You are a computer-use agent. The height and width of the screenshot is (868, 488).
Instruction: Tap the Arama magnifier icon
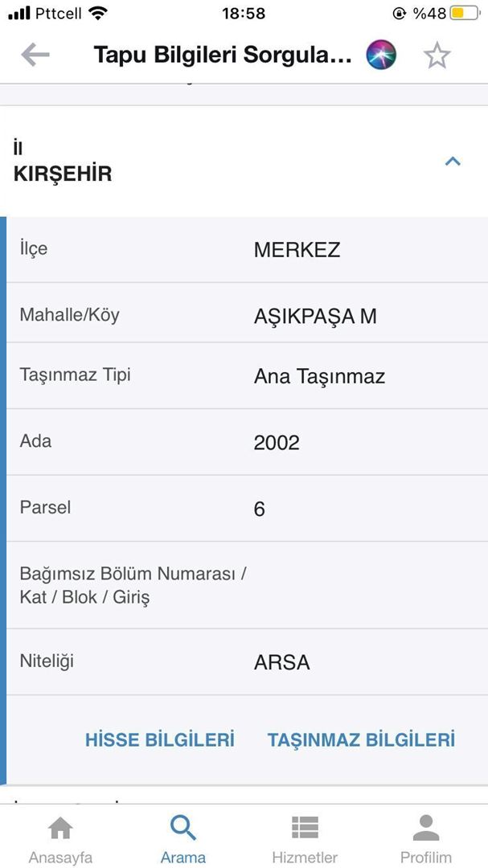pyautogui.click(x=183, y=828)
